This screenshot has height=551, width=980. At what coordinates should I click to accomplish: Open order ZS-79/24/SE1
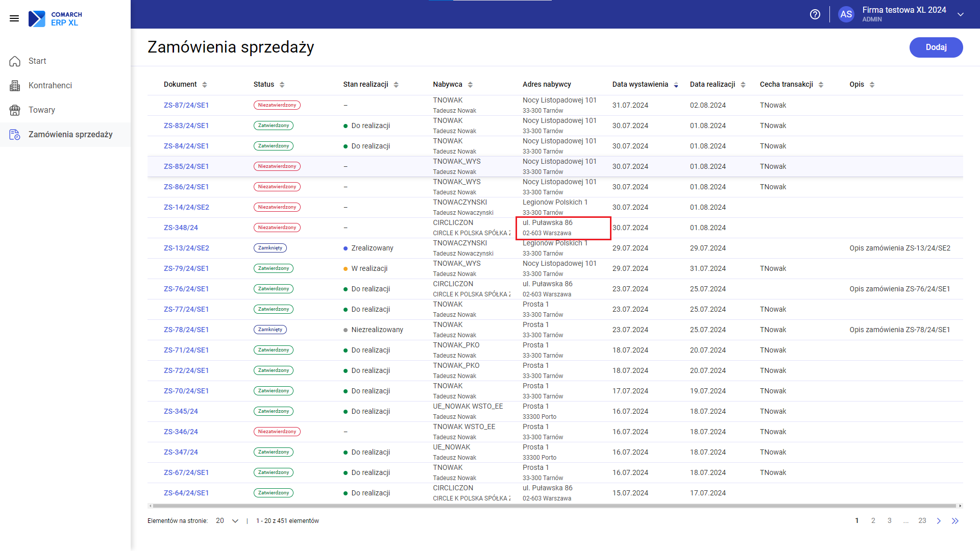pos(186,269)
